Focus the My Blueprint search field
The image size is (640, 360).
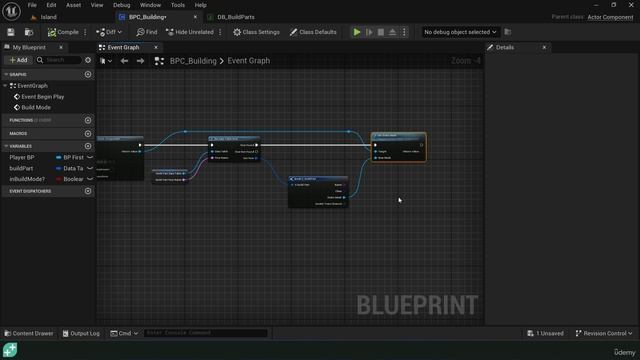[x=58, y=60]
